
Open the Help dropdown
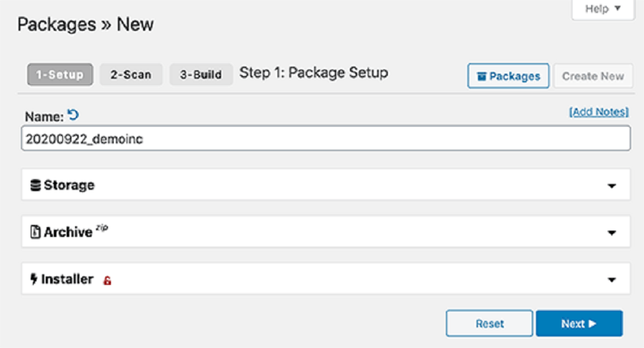pos(603,9)
